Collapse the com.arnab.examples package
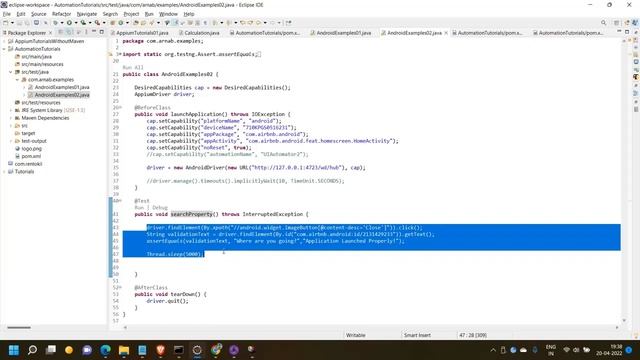The width and height of the screenshot is (640, 360). 18,80
